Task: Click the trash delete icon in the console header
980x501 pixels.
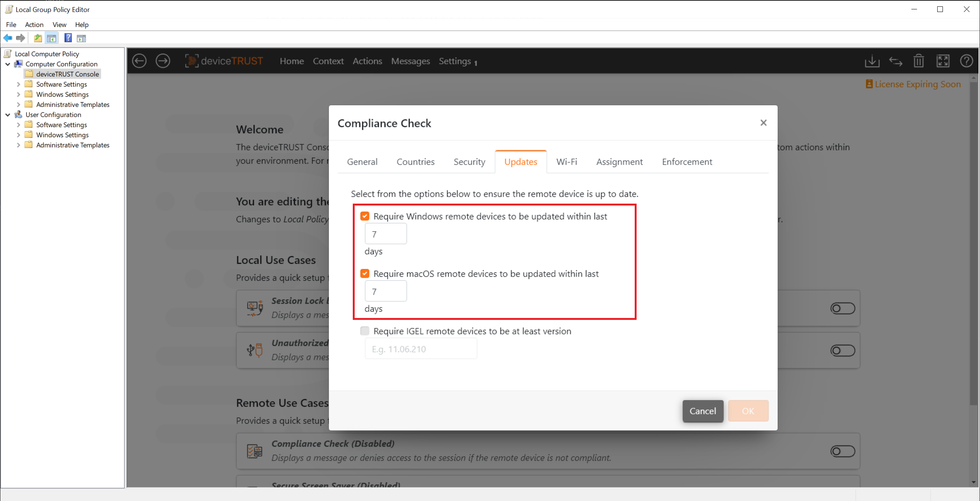Action: tap(919, 61)
